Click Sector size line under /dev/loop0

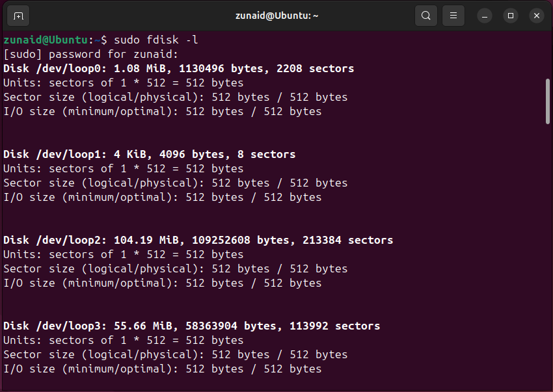click(175, 97)
